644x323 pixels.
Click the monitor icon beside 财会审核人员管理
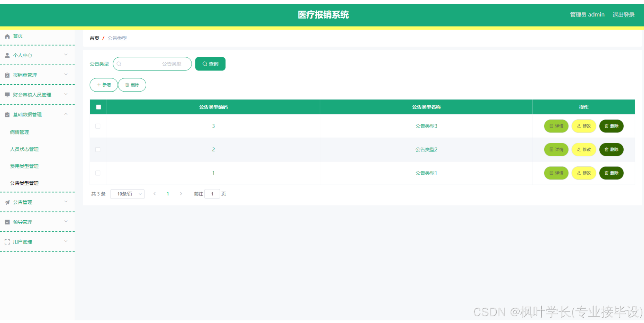pyautogui.click(x=7, y=95)
